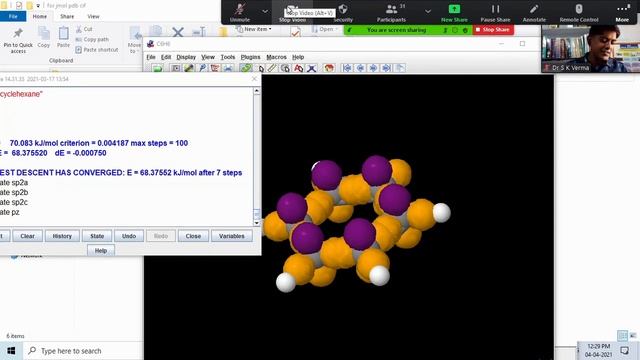Click red Stop Share button

493,30
